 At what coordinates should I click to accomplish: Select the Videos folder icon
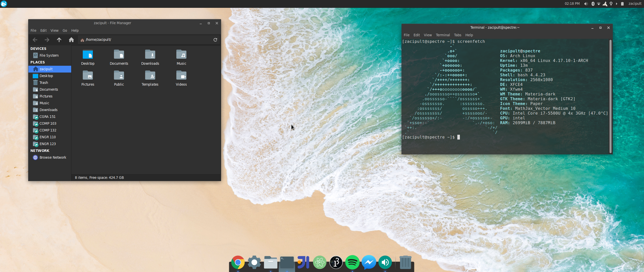point(181,78)
